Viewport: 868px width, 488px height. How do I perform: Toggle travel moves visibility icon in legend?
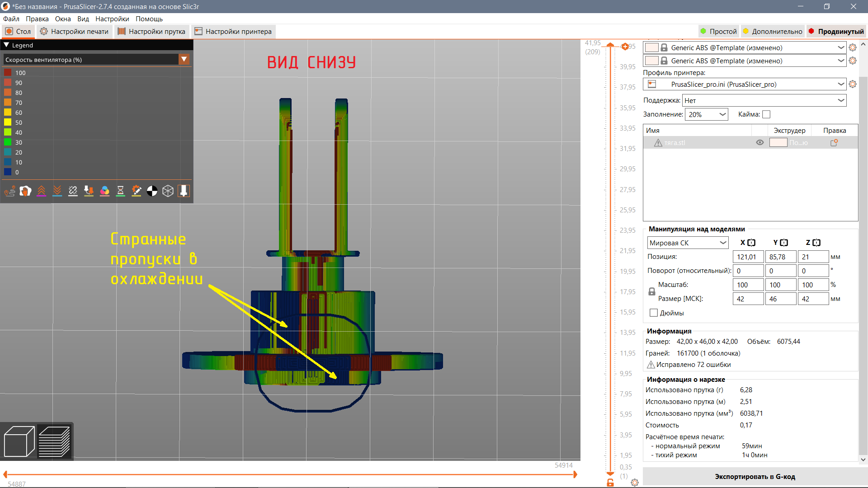coord(10,191)
